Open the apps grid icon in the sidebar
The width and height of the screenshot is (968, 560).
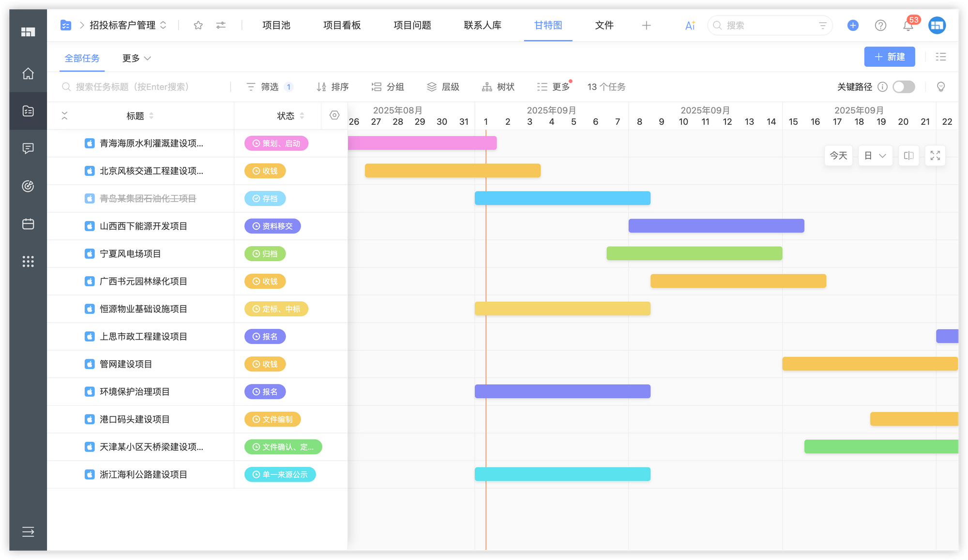28,262
